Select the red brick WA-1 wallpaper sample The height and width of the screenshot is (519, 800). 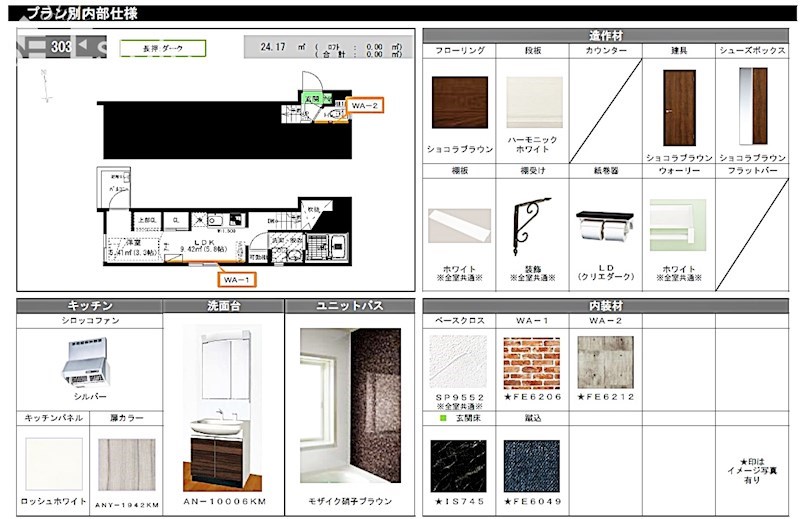(x=531, y=361)
